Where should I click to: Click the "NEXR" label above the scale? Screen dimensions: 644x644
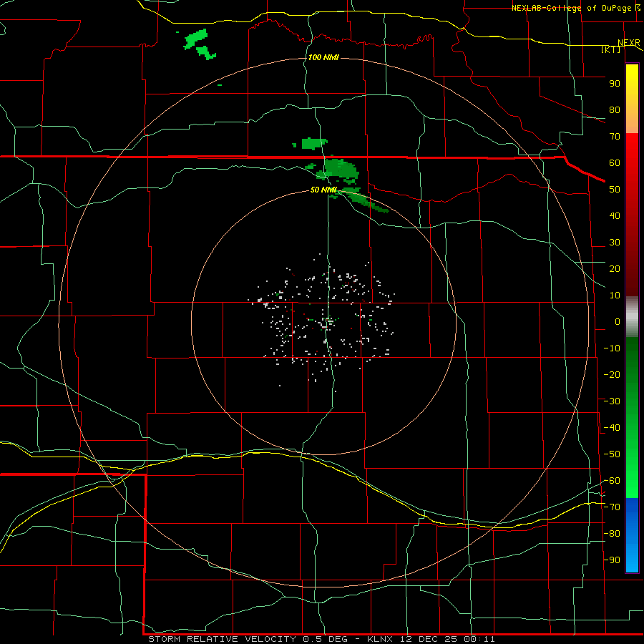click(629, 43)
